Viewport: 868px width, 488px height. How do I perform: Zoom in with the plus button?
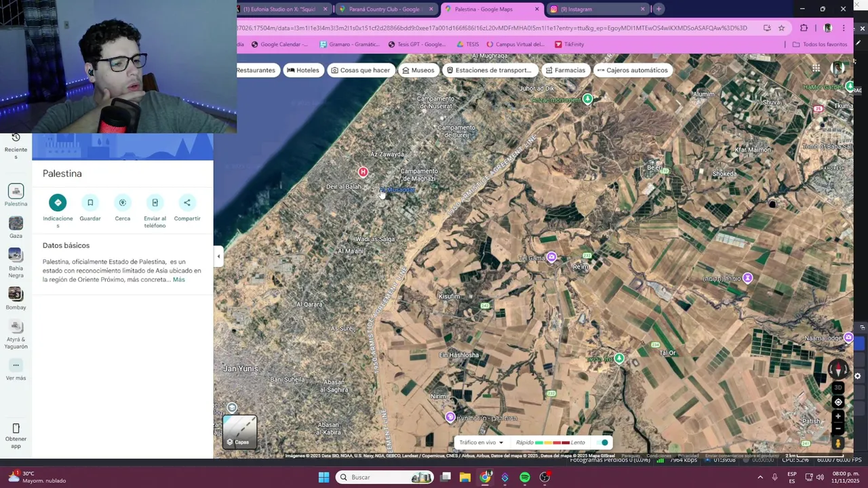click(838, 416)
